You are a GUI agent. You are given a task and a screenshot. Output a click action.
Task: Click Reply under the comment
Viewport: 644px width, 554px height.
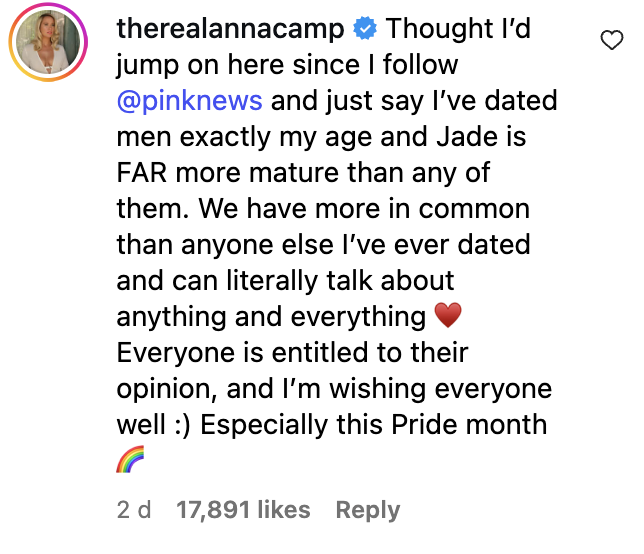tap(368, 510)
